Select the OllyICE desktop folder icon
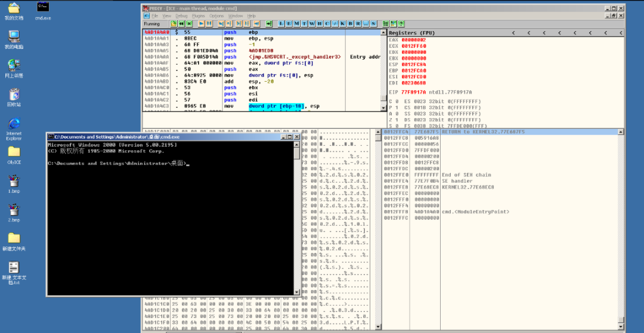The height and width of the screenshot is (333, 644). click(14, 155)
